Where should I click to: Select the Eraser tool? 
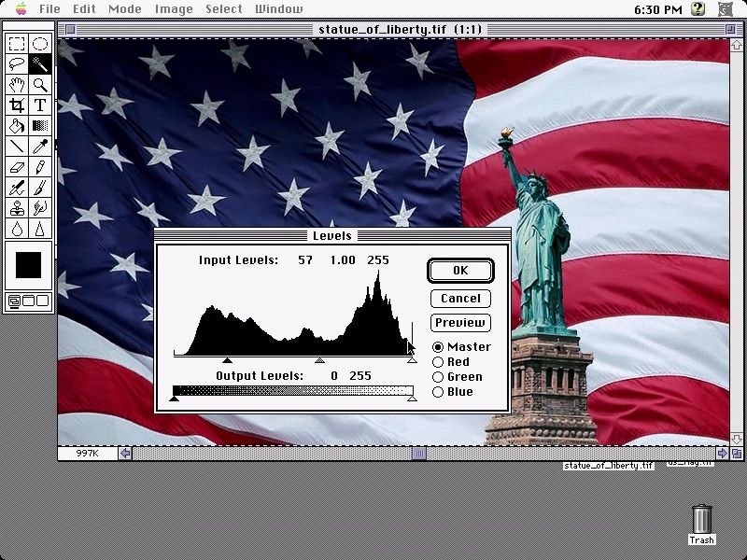[x=17, y=167]
